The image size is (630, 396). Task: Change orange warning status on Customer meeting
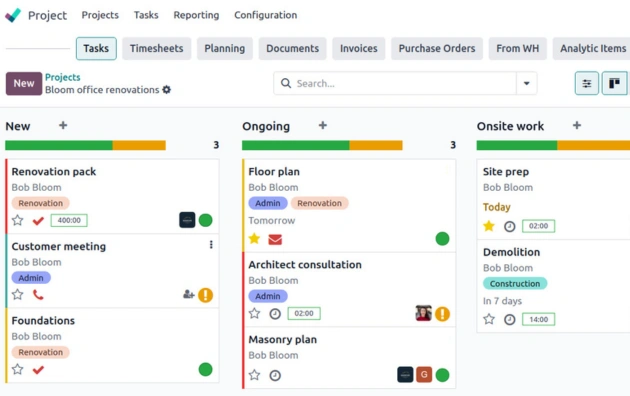[205, 295]
